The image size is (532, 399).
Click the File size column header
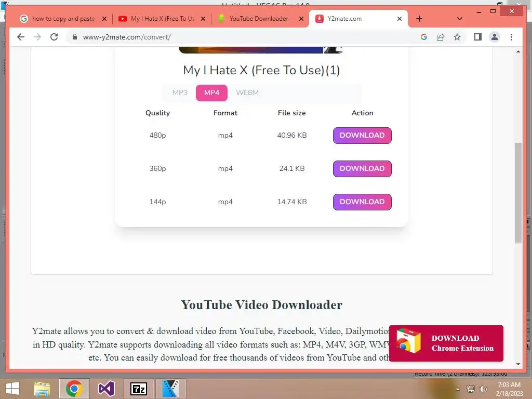point(292,113)
